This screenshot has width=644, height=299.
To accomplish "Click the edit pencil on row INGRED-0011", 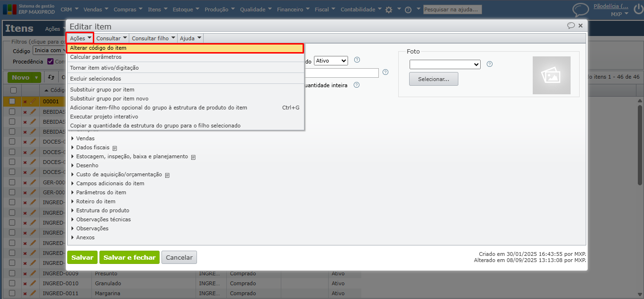I will click(33, 293).
